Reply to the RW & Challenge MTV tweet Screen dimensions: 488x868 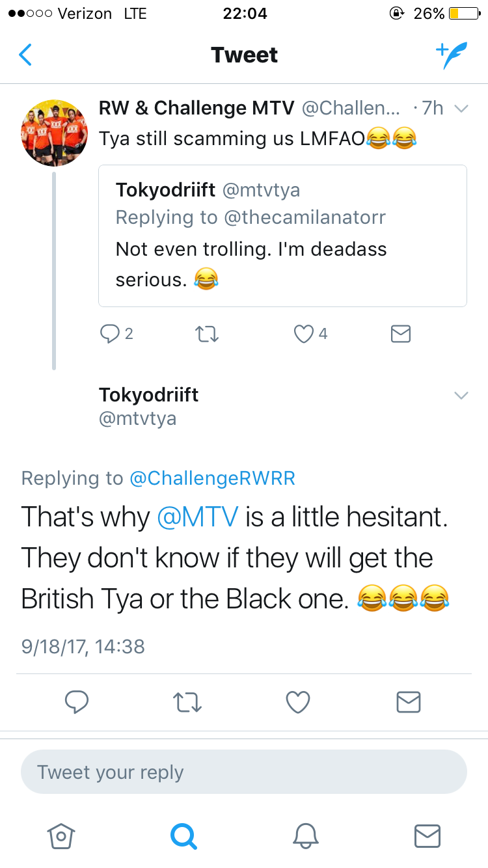click(x=109, y=334)
